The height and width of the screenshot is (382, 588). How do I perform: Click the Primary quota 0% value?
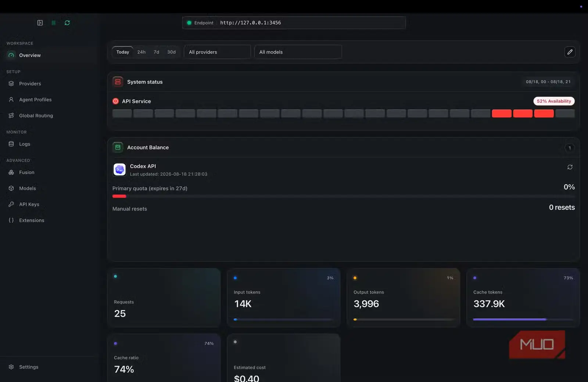click(569, 187)
